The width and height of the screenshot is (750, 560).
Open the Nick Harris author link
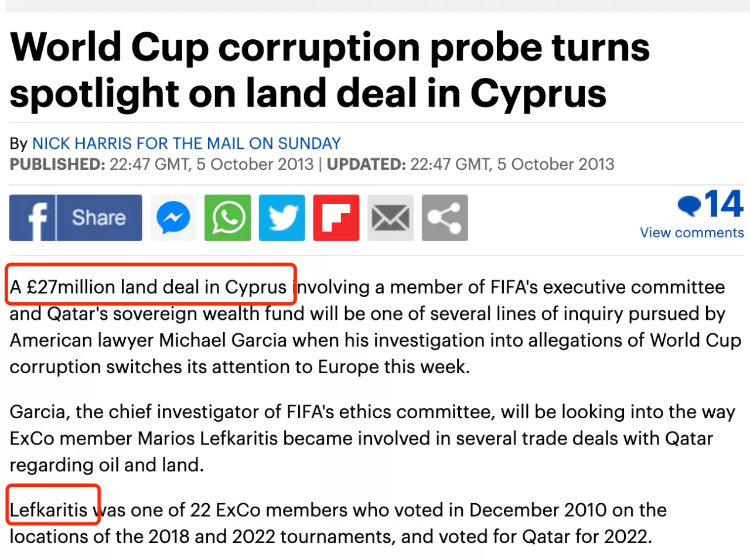[x=186, y=144]
